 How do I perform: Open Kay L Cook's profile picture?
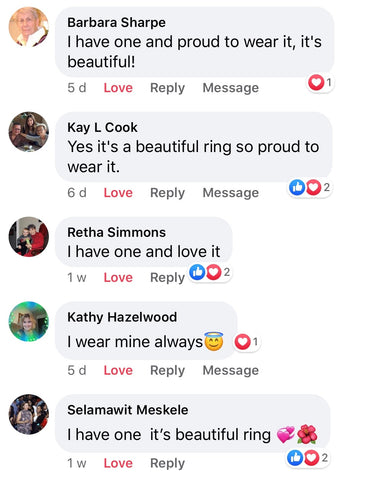click(29, 132)
